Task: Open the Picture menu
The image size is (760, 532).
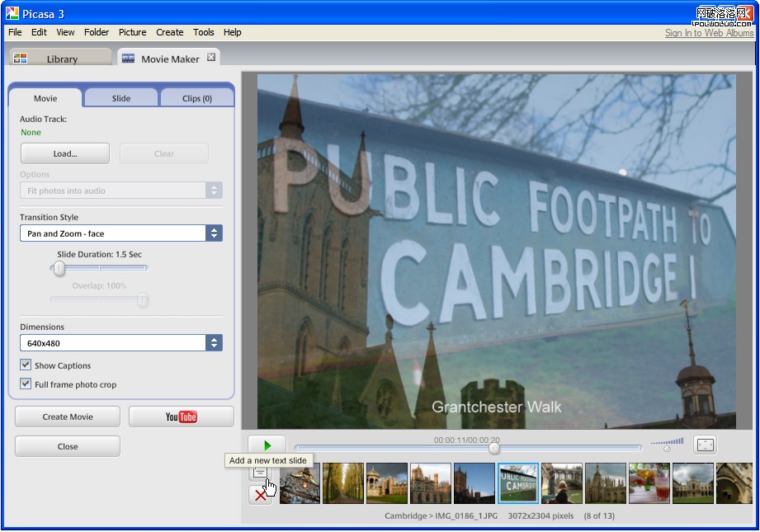Action: [x=132, y=32]
